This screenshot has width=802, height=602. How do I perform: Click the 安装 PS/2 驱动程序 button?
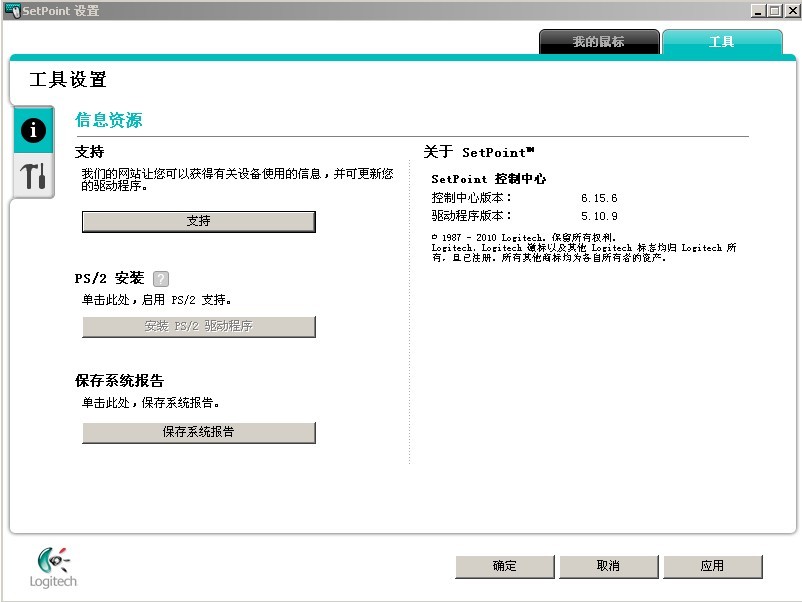[x=199, y=326]
